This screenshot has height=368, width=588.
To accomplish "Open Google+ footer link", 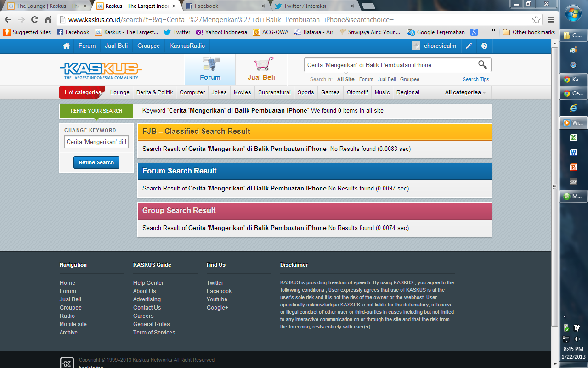I will (x=217, y=308).
